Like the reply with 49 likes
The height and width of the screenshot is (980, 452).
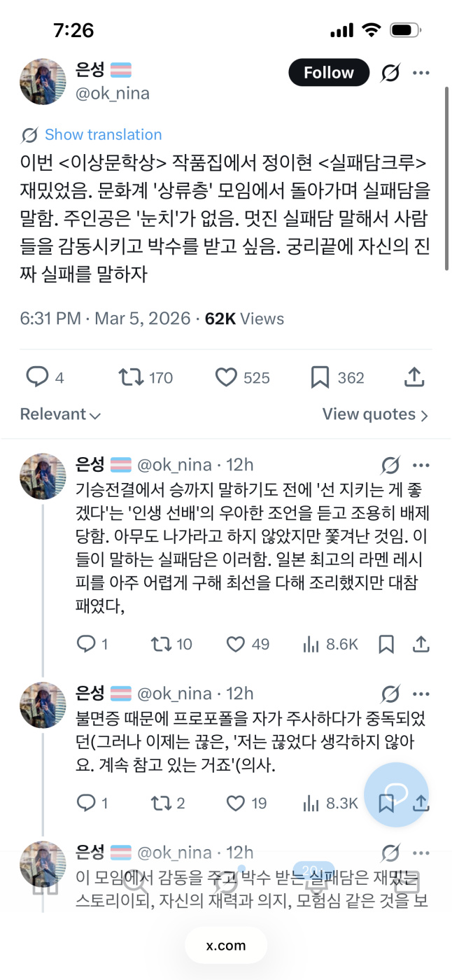pos(236,644)
